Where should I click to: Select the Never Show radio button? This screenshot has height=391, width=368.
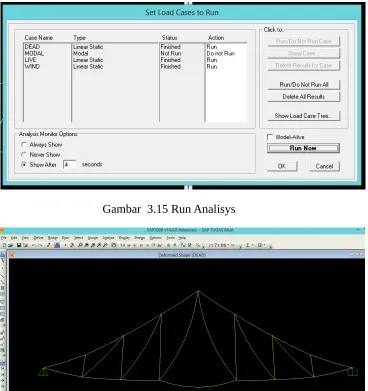(x=24, y=155)
